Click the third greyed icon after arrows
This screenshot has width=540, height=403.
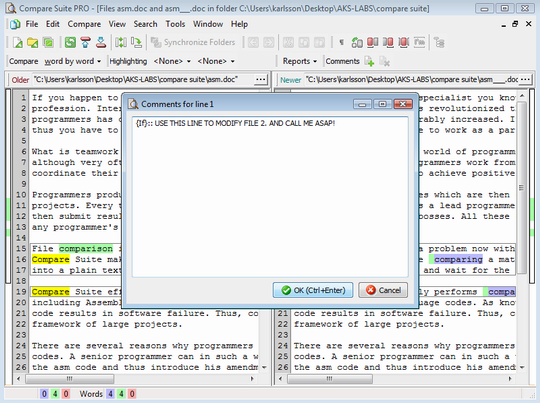coord(319,42)
